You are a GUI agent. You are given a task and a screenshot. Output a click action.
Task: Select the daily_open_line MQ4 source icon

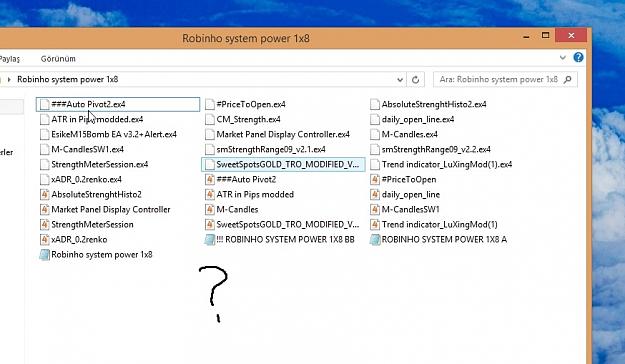[375, 195]
